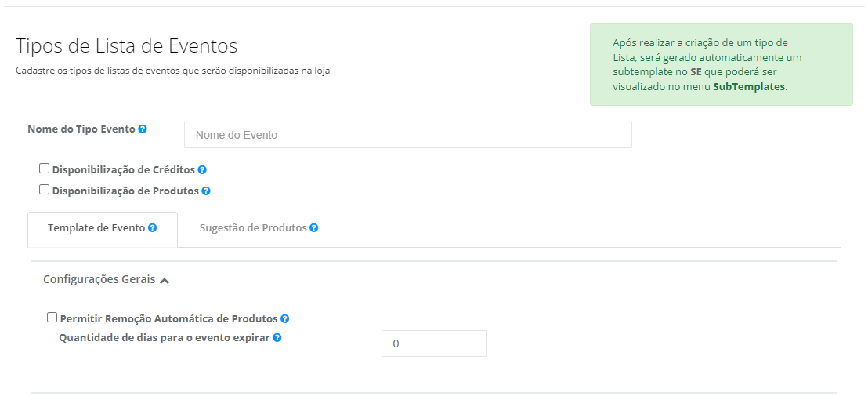Click the Permitir Remoção Automática de Produtos label
This screenshot has width=868, height=396.
[169, 319]
